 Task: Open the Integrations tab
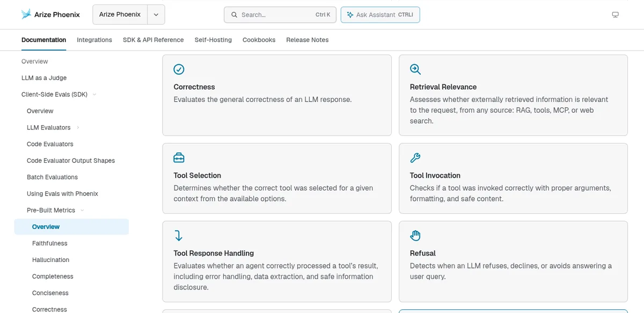coord(94,40)
